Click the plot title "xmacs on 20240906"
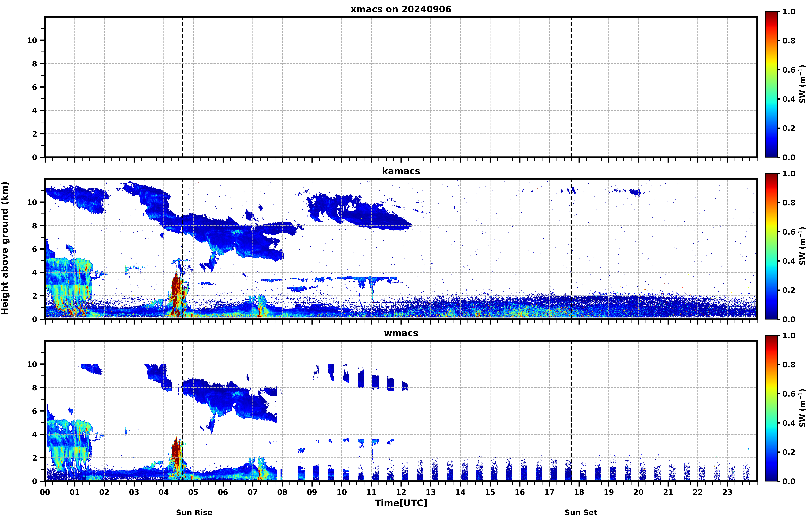 click(x=401, y=9)
